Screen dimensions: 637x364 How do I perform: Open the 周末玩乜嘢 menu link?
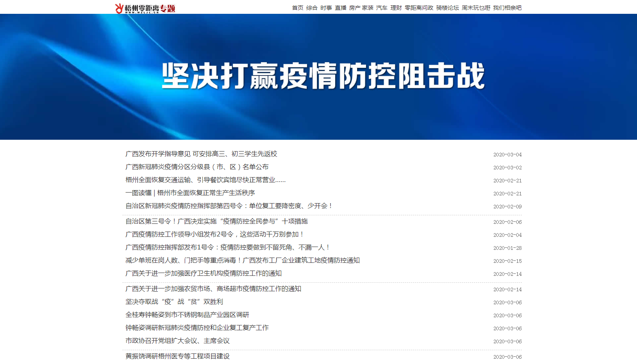(476, 8)
